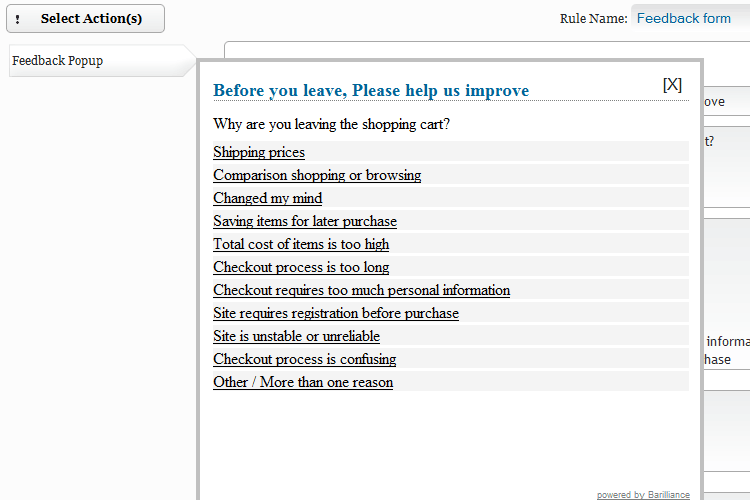750x500 pixels.
Task: Pick Site requires registration before purchase
Action: click(x=336, y=312)
